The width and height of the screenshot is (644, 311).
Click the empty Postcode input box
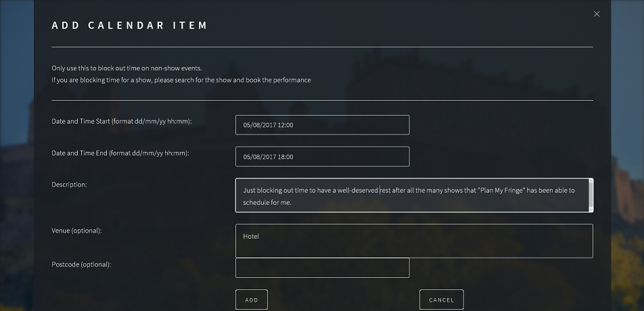click(x=322, y=268)
